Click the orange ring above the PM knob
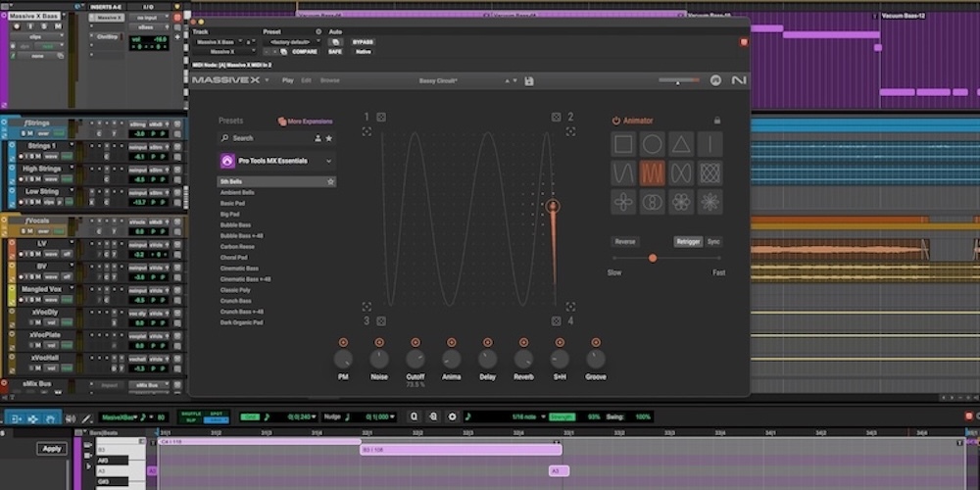The height and width of the screenshot is (490, 980). [342, 342]
